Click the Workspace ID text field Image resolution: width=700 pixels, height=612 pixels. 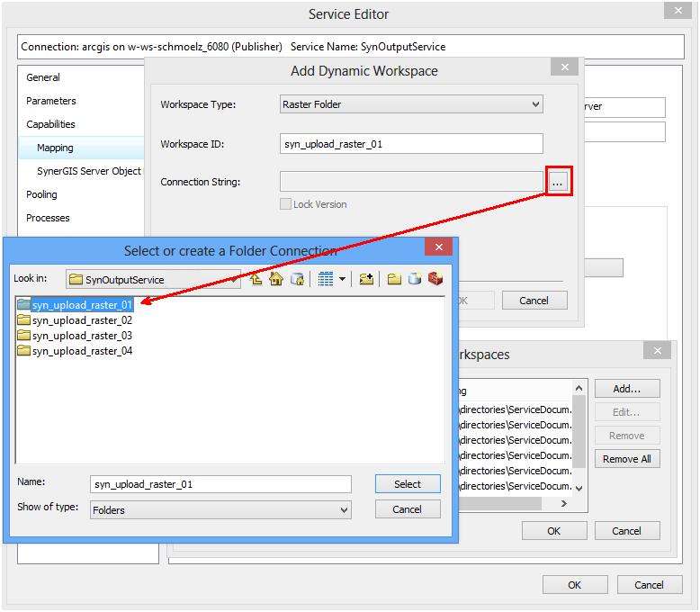point(411,144)
